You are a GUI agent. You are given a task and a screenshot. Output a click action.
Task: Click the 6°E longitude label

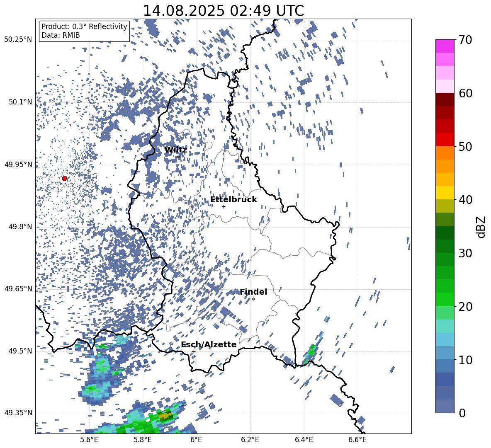click(x=196, y=440)
